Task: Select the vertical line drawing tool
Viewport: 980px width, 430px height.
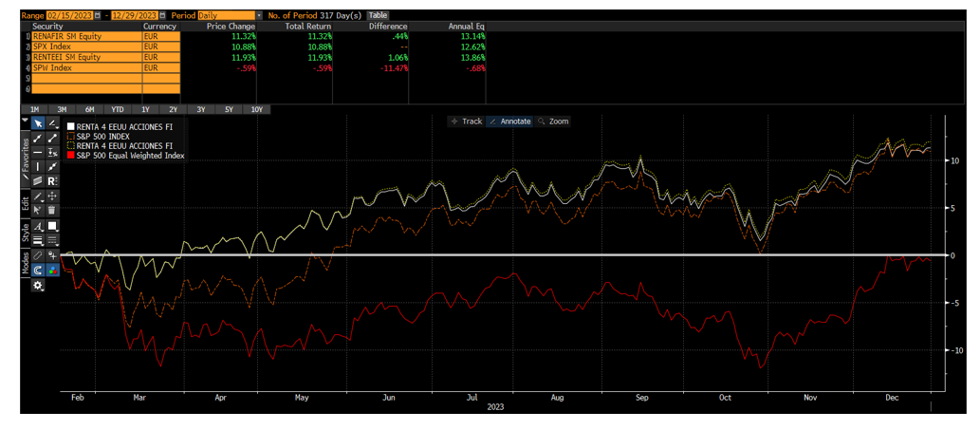Action: pos(38,167)
